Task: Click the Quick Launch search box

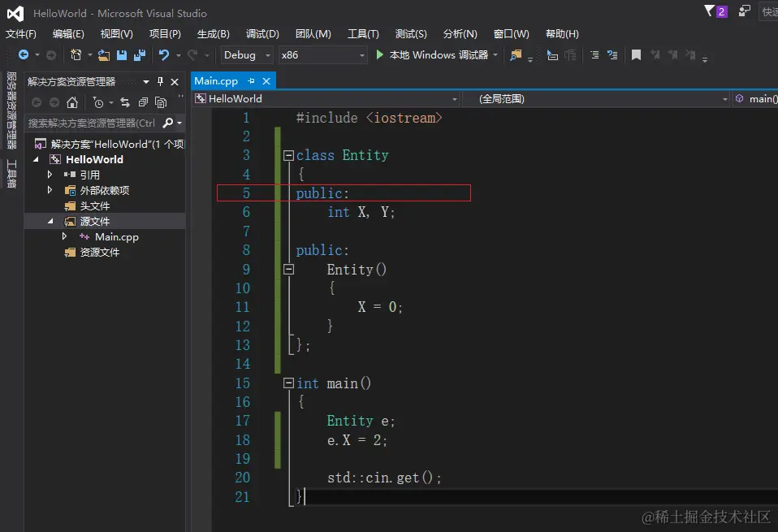Action: [768, 11]
